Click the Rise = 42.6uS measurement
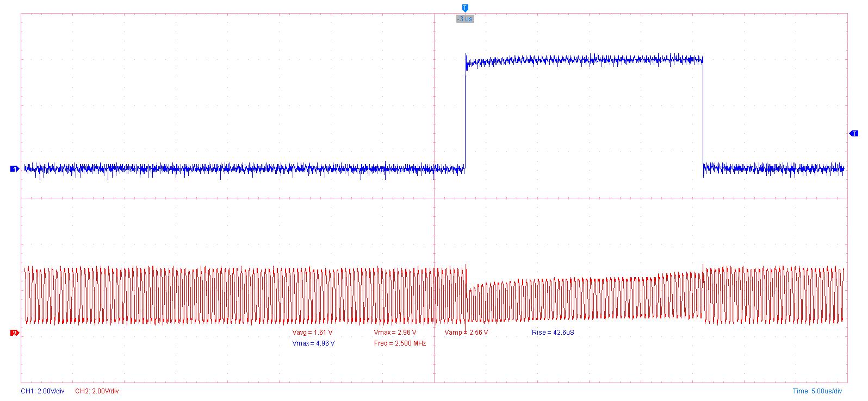Viewport: 868px width, 401px height. (553, 333)
